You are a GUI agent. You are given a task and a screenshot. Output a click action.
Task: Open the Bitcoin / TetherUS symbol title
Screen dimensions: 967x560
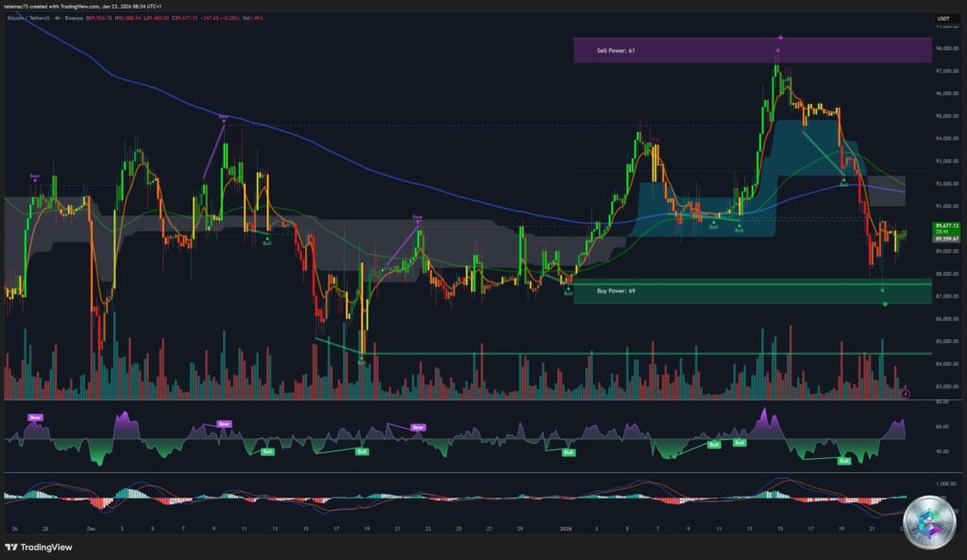(36, 18)
